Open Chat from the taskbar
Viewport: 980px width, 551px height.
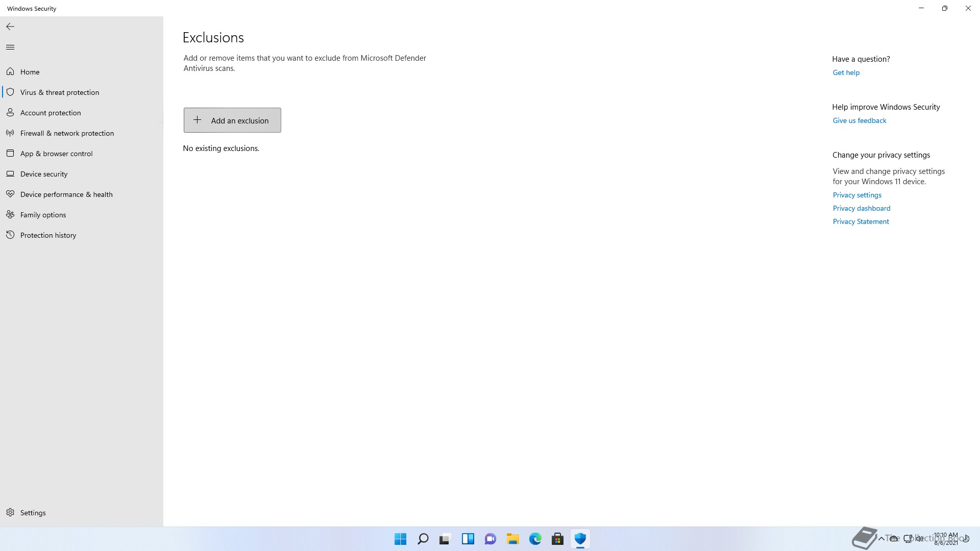coord(491,539)
